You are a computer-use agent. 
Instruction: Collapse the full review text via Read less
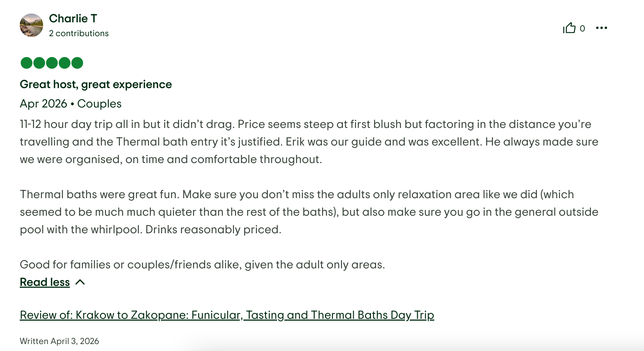45,282
